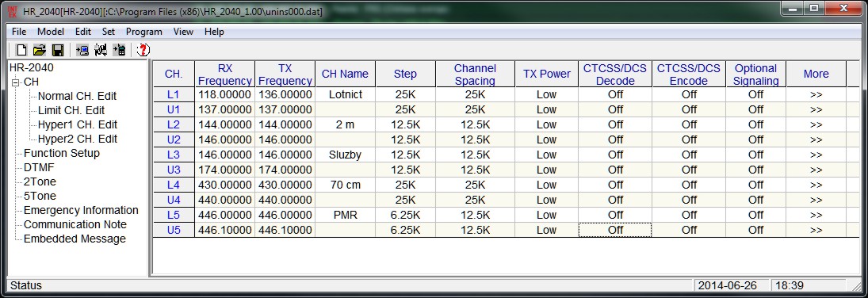Open Hyper1 CH. Edit
Image resolution: width=868 pixels, height=298 pixels.
click(78, 124)
